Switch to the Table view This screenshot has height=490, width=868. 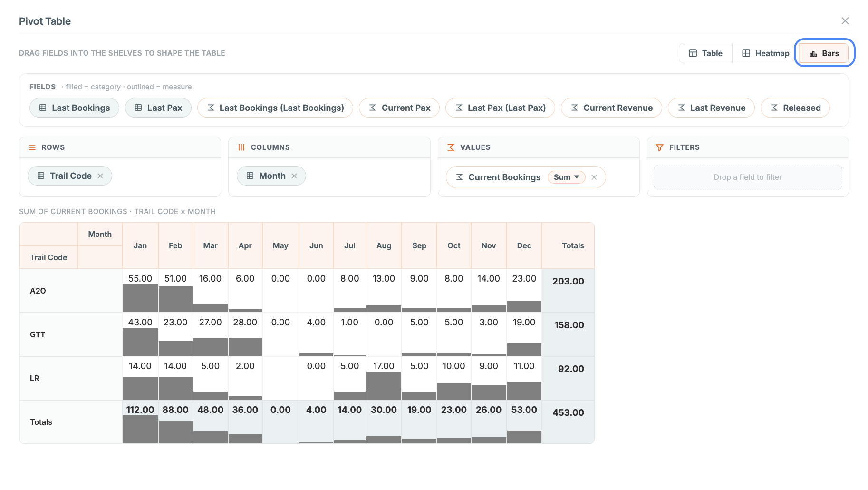[x=706, y=53]
